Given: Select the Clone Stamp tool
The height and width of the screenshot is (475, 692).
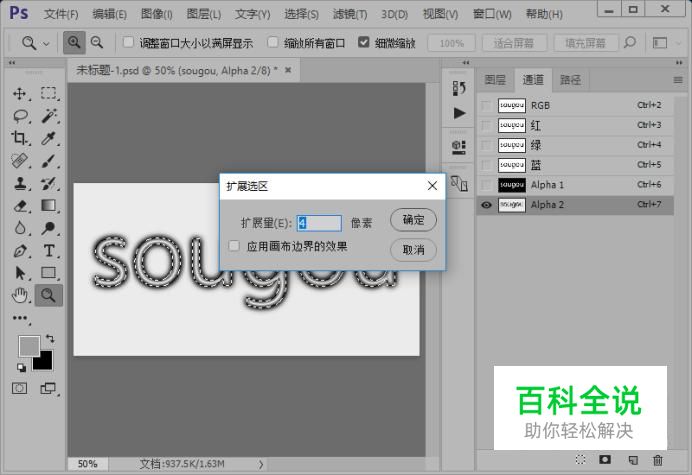Looking at the screenshot, I should [20, 183].
